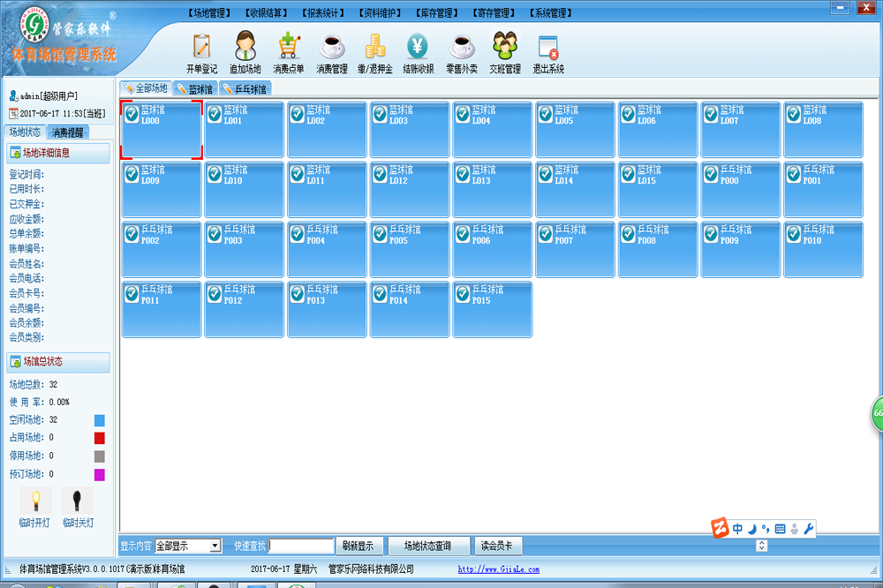This screenshot has height=588, width=883.
Task: Toggle check mark on court P011
Action: pyautogui.click(x=132, y=295)
